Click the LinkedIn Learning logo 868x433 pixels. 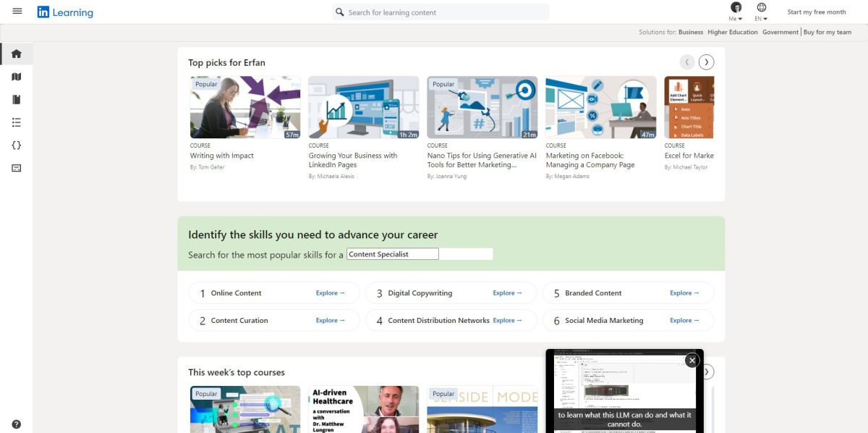click(65, 12)
